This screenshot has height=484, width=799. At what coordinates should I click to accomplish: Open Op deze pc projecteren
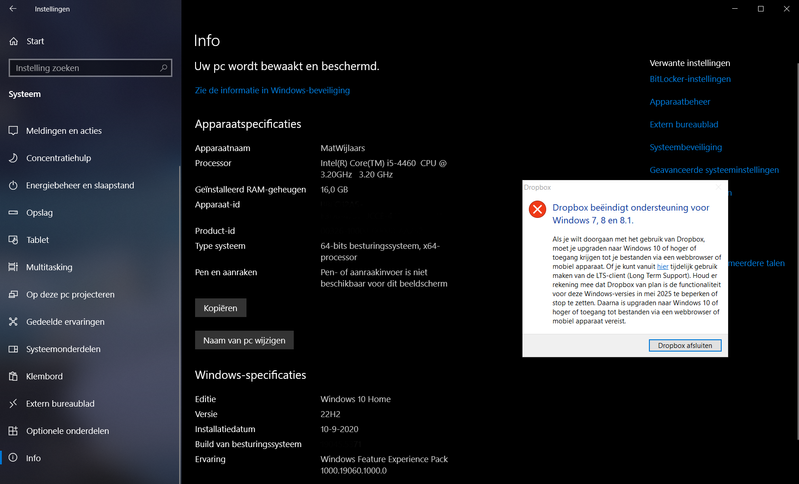pos(70,295)
